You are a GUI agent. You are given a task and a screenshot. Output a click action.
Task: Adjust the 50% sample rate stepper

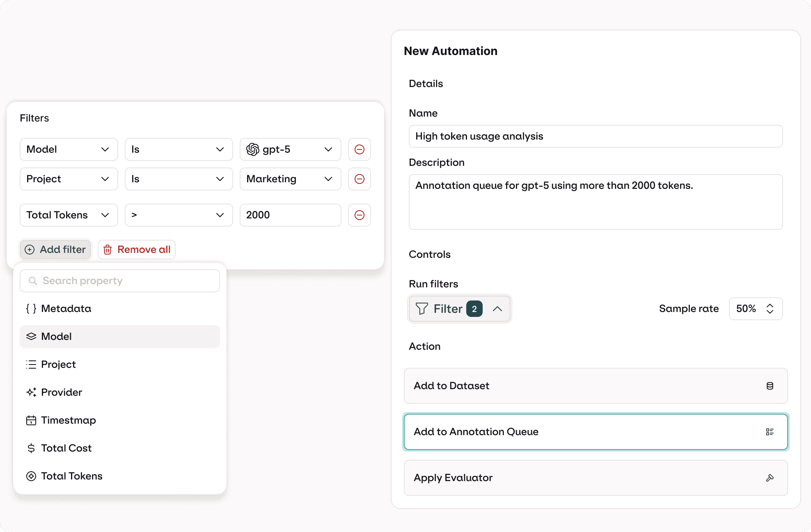[x=770, y=309]
